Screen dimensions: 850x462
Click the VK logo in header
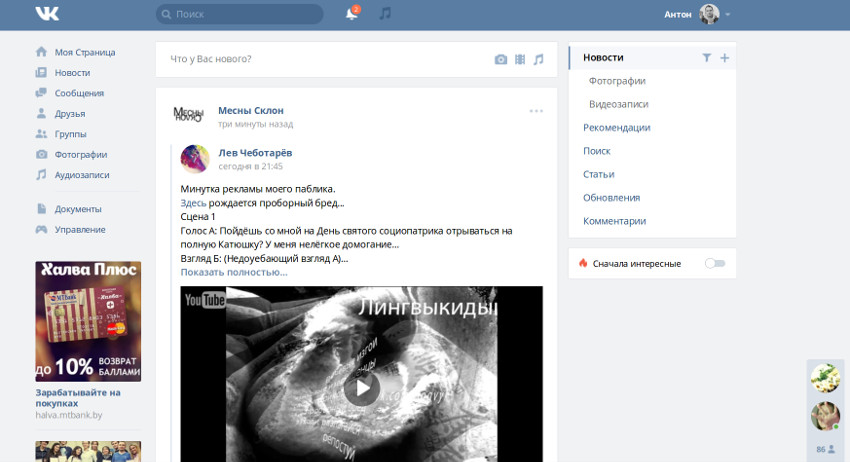point(47,14)
